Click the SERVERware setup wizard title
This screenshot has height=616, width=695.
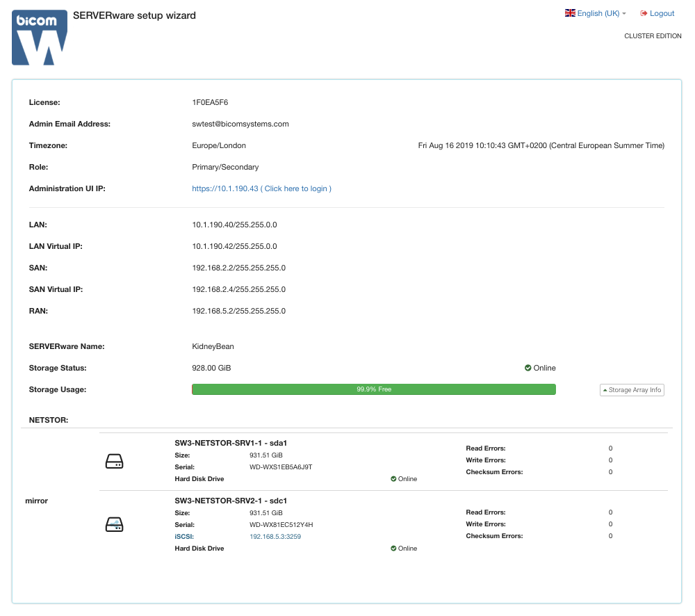click(134, 15)
